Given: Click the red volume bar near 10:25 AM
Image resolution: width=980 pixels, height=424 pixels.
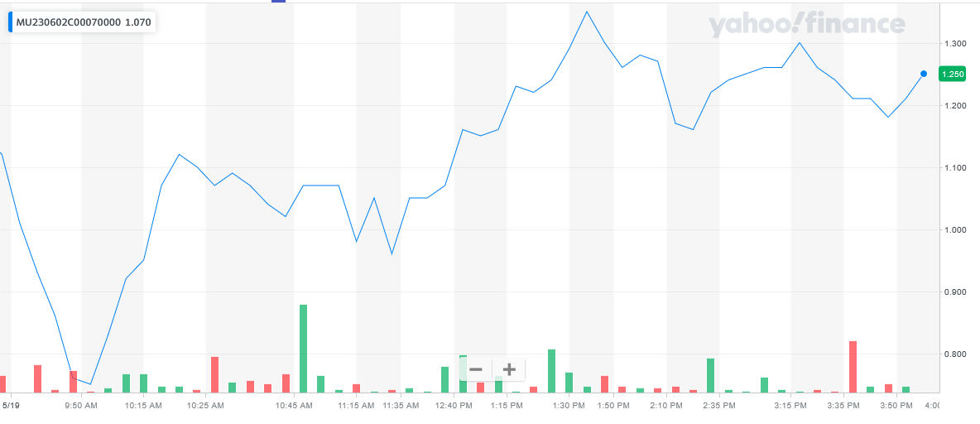Looking at the screenshot, I should [x=214, y=374].
